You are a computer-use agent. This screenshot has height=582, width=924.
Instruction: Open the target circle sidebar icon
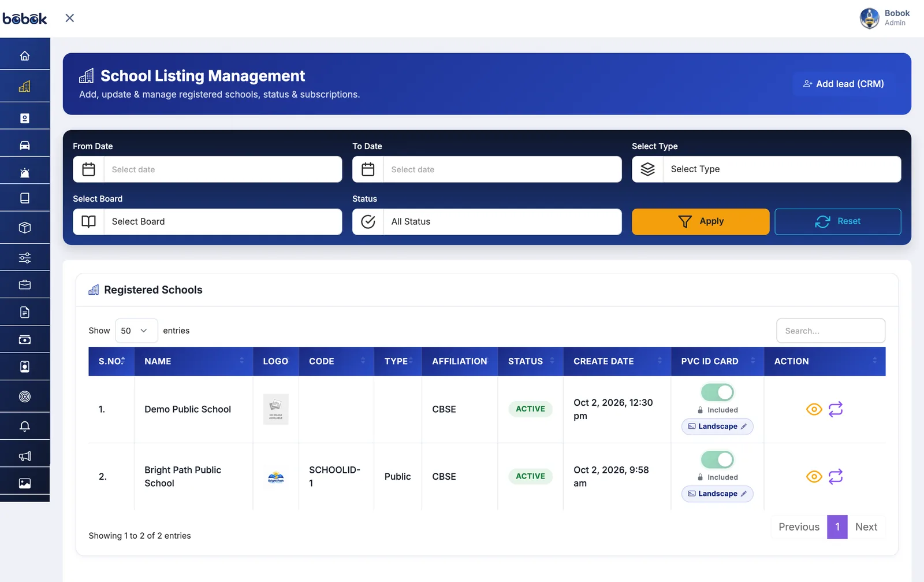point(25,396)
